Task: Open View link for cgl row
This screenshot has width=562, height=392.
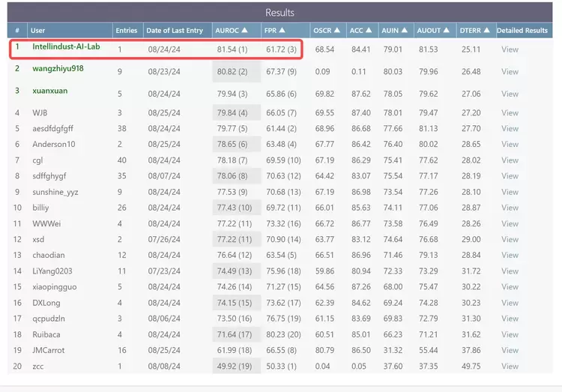Action: 510,160
